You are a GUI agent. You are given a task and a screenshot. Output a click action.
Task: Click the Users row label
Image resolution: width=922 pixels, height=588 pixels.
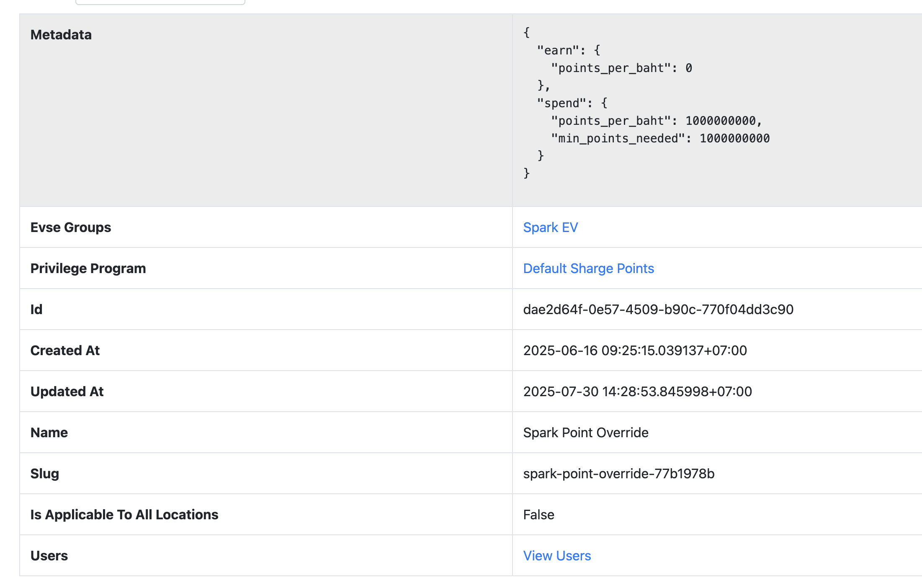pos(49,556)
